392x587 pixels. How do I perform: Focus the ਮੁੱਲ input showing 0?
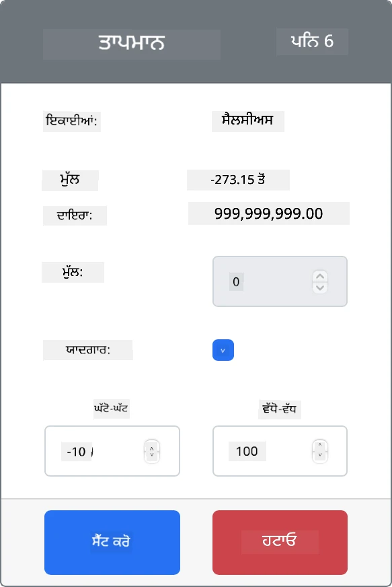pos(280,281)
